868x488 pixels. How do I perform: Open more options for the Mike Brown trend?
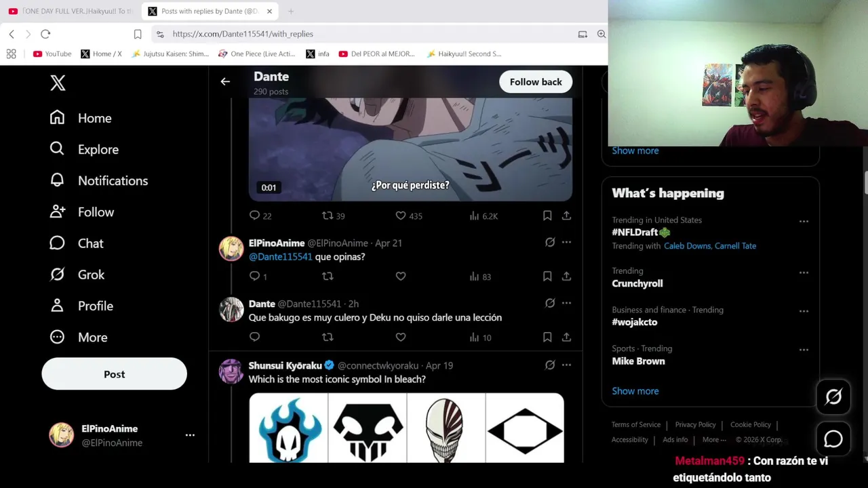point(804,350)
